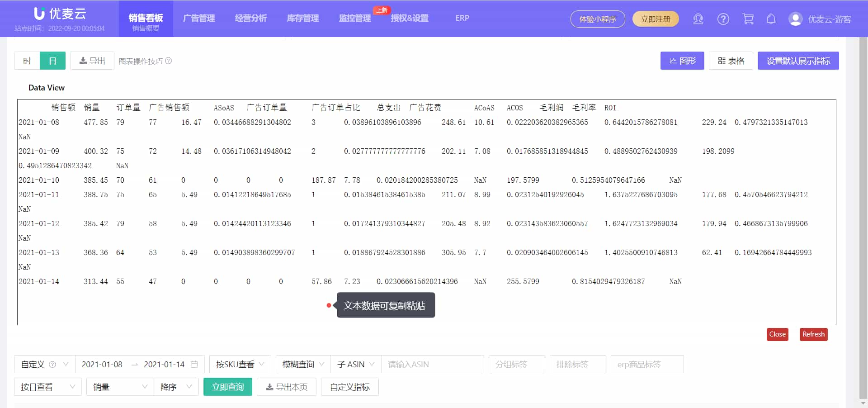868x408 pixels.
Task: Click the 排除标签 field
Action: point(578,364)
